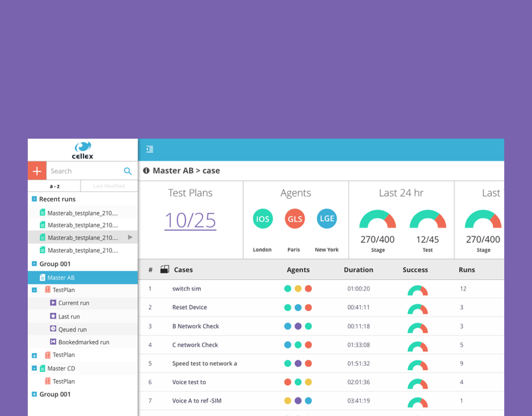
Task: Click the info icon beside Master AB breadcrumb
Action: coord(146,170)
